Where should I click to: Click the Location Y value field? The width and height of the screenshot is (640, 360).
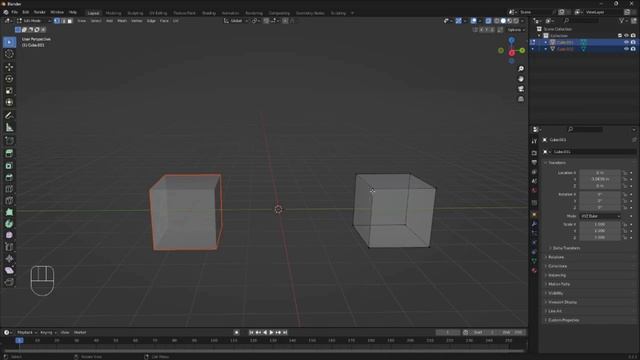pos(600,179)
